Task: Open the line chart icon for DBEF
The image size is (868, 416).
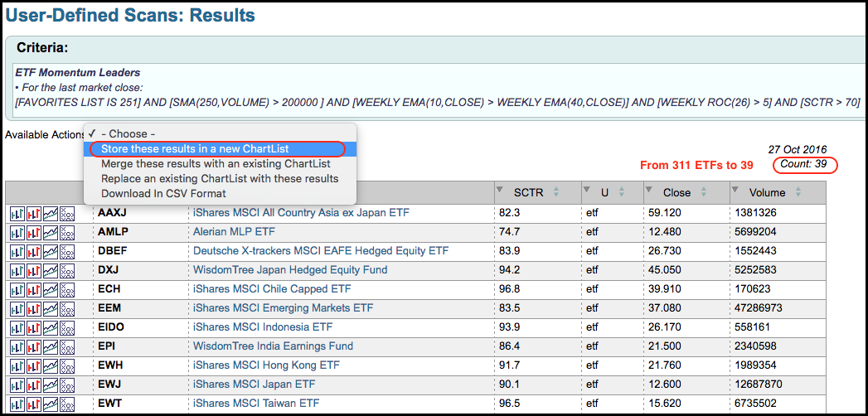Action: pyautogui.click(x=51, y=251)
